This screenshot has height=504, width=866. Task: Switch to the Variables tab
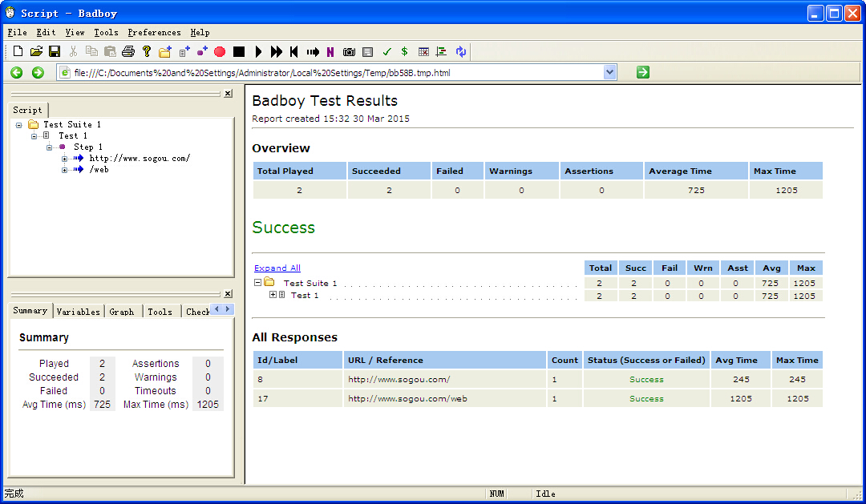point(78,312)
